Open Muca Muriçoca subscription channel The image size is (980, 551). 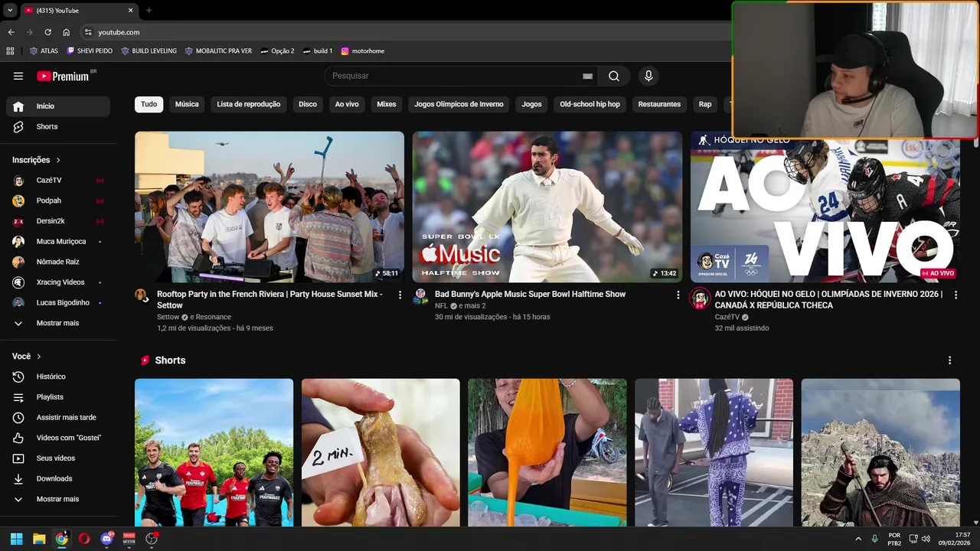point(58,241)
